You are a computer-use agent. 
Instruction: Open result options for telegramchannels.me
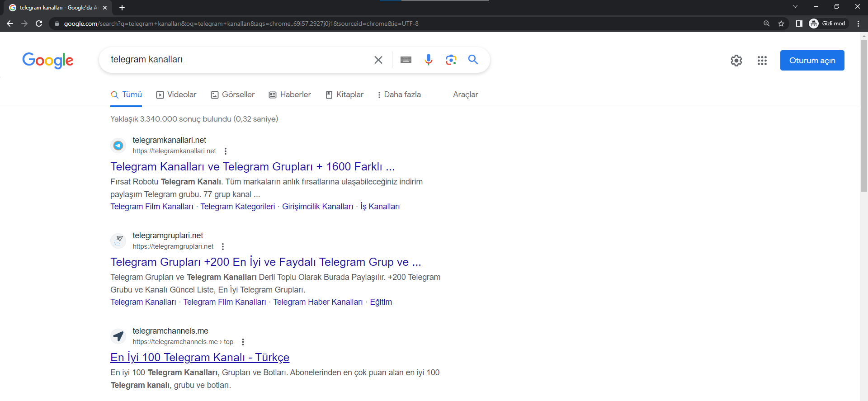(243, 342)
